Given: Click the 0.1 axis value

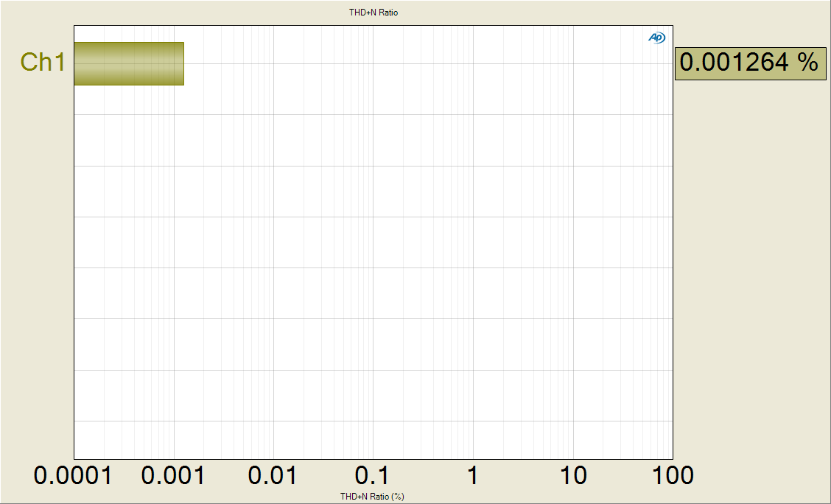Looking at the screenshot, I should tap(372, 475).
